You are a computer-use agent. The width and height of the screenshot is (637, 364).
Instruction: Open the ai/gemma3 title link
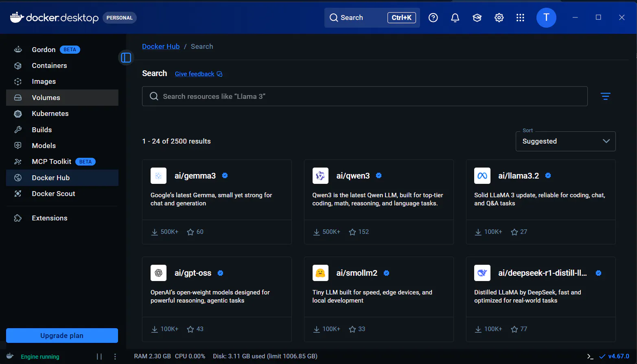click(195, 176)
